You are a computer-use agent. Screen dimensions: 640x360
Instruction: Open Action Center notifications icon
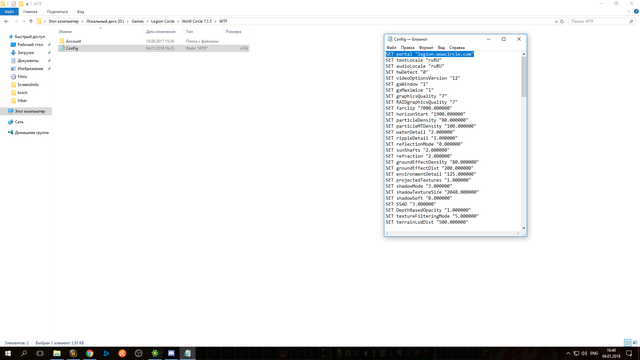pos(629,353)
